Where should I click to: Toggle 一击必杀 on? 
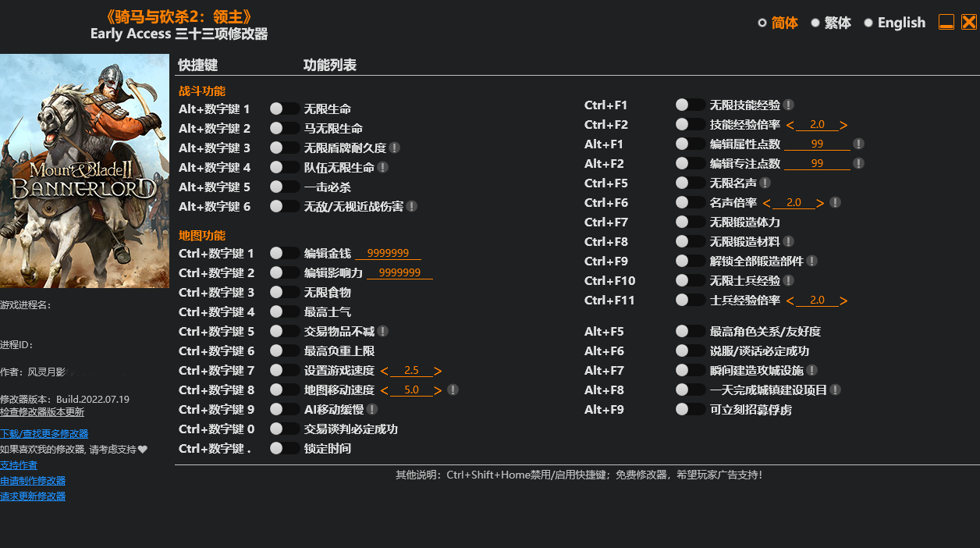click(x=284, y=187)
